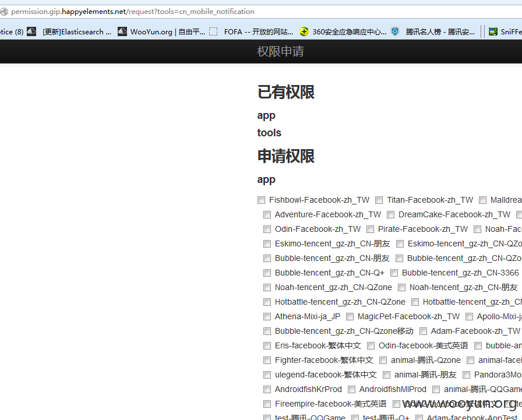
Task: Open the 360安全应急响应中心 bookmark
Action: tap(349, 32)
